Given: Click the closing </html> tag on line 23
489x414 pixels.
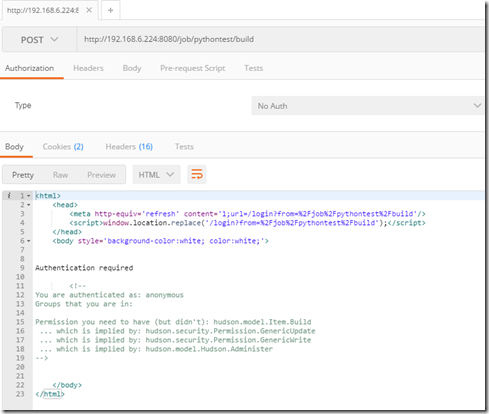Looking at the screenshot, I should pyautogui.click(x=50, y=394).
